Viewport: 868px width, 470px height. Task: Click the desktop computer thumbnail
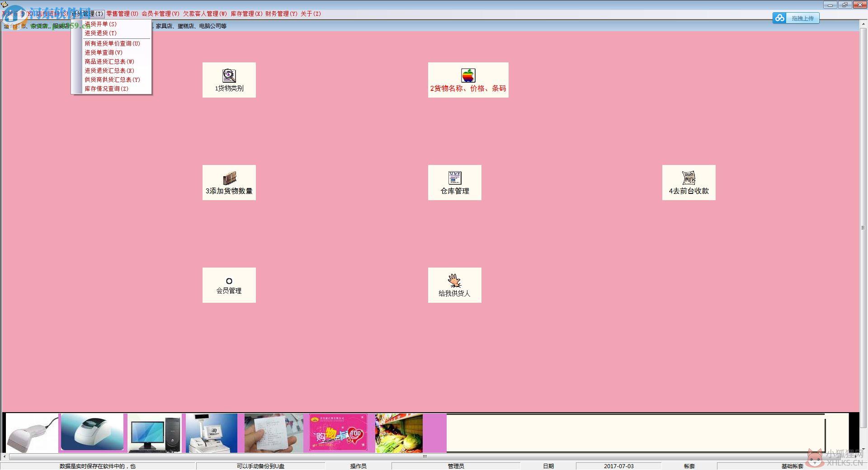(x=155, y=433)
